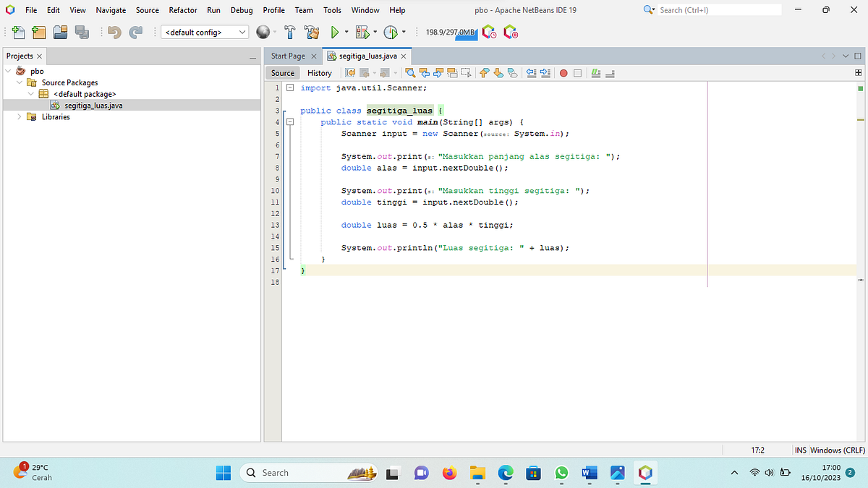Toggle highlight search in editor toolbar

click(453, 73)
